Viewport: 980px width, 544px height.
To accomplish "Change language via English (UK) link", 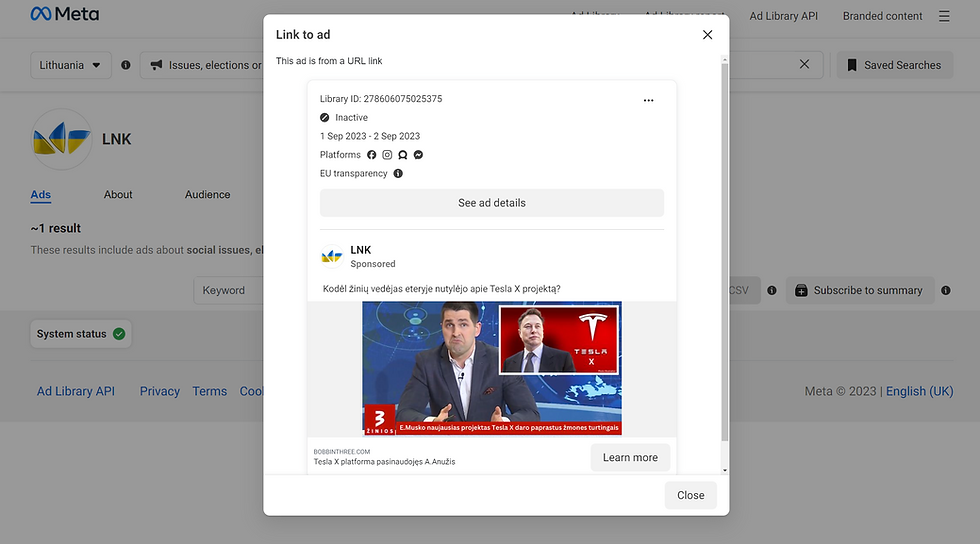I will click(x=919, y=391).
